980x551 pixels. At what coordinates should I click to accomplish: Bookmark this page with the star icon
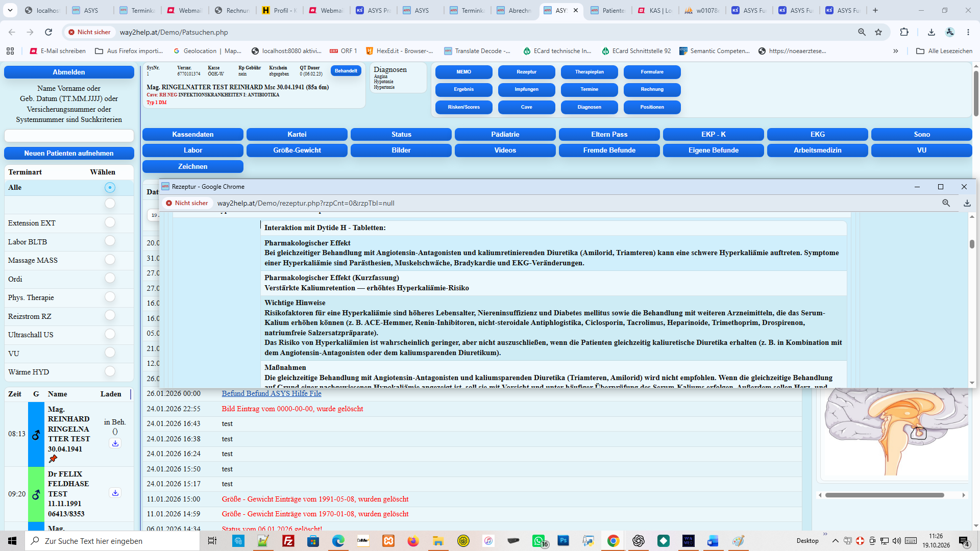point(878,32)
